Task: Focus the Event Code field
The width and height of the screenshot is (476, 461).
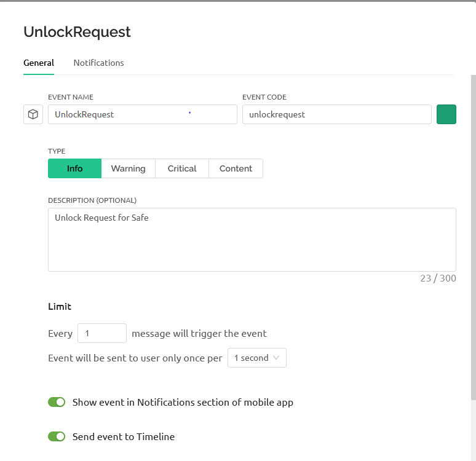Action: (x=336, y=114)
